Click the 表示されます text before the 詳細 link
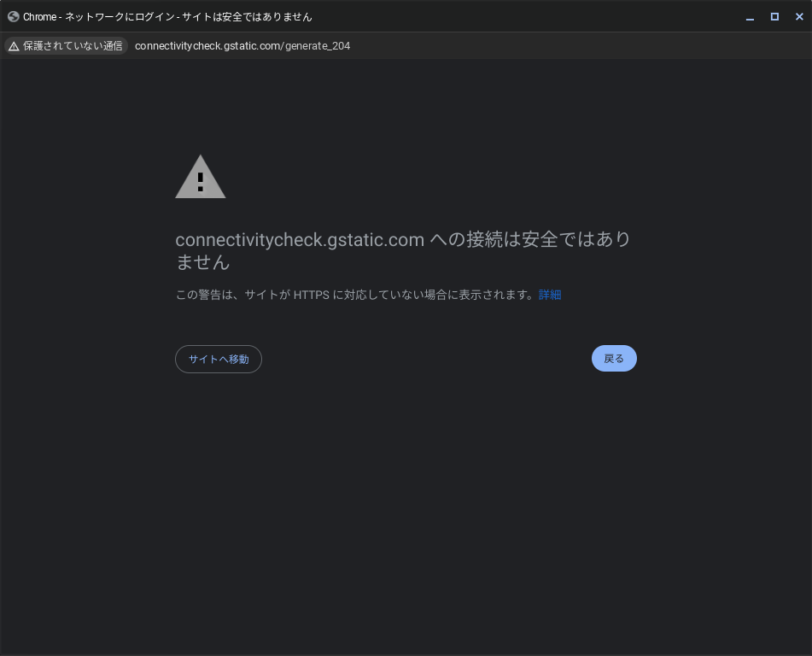 coord(495,295)
